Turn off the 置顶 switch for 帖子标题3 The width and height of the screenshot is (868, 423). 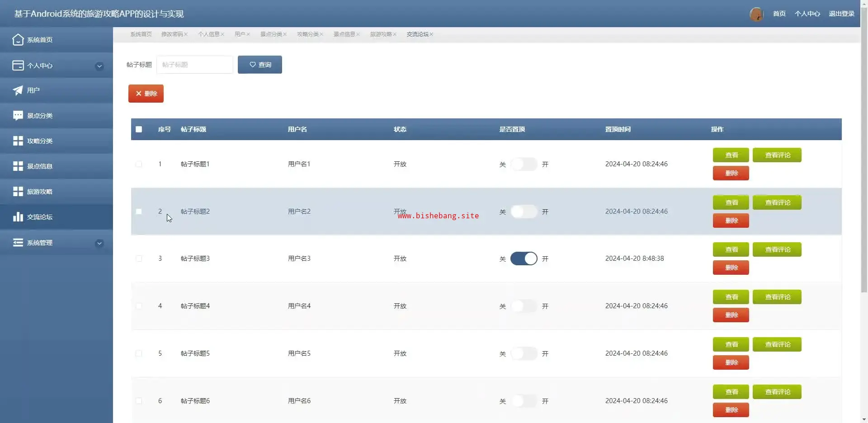point(524,258)
